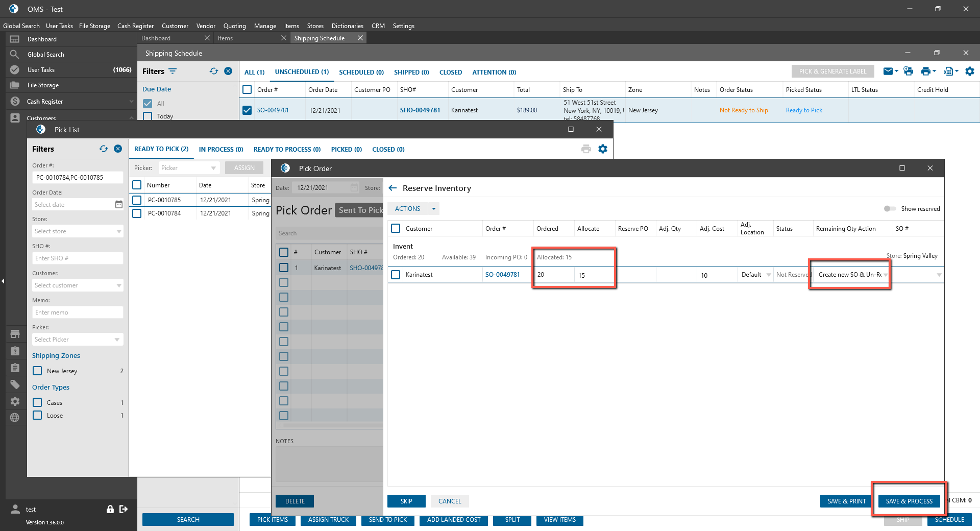Image resolution: width=980 pixels, height=531 pixels.
Task: Expand the Cash Register sidebar section
Action: click(x=131, y=101)
